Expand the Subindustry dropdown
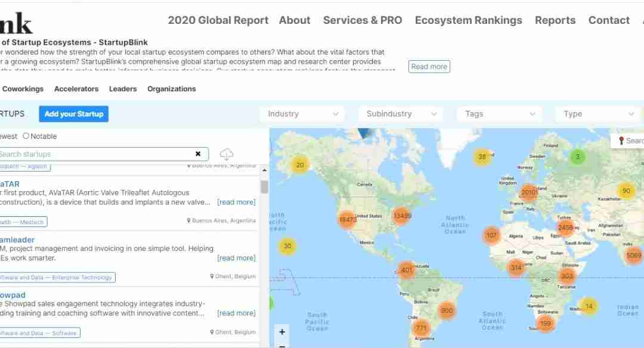This screenshot has height=348, width=644. pos(401,114)
